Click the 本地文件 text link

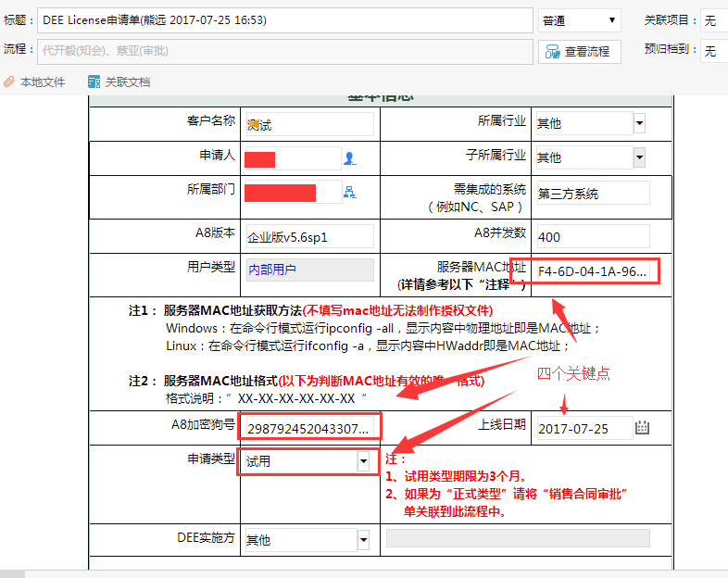pyautogui.click(x=43, y=82)
